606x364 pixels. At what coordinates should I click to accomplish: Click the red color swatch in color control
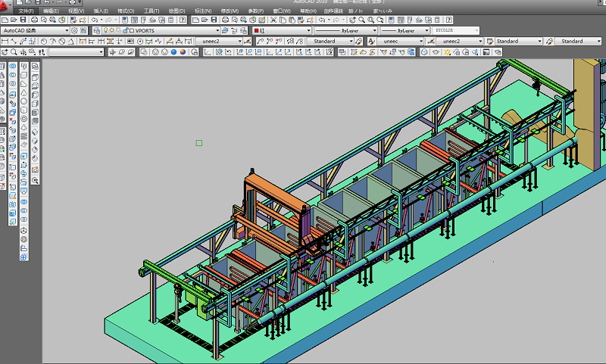pyautogui.click(x=257, y=31)
